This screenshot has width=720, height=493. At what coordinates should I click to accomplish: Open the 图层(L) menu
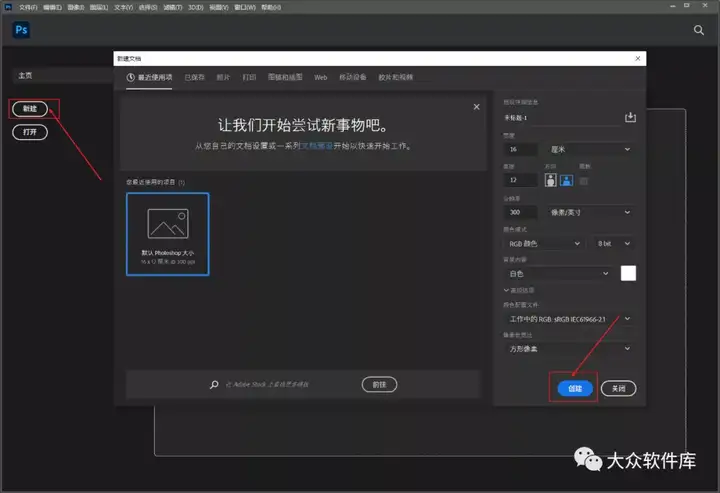coord(99,7)
